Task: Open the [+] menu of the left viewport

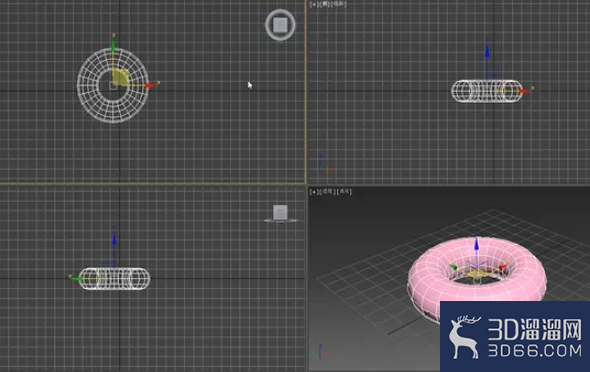Action: click(313, 5)
